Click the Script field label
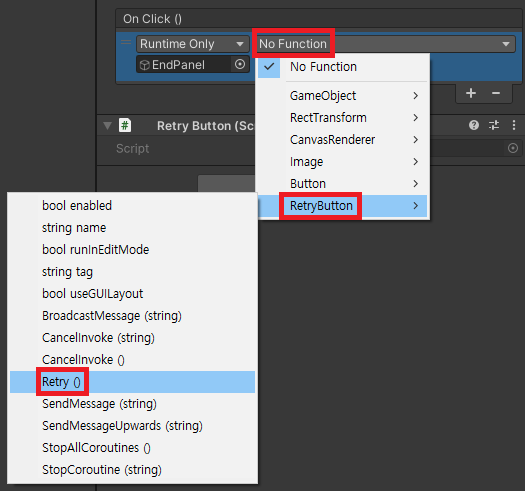The image size is (525, 491). tap(133, 148)
